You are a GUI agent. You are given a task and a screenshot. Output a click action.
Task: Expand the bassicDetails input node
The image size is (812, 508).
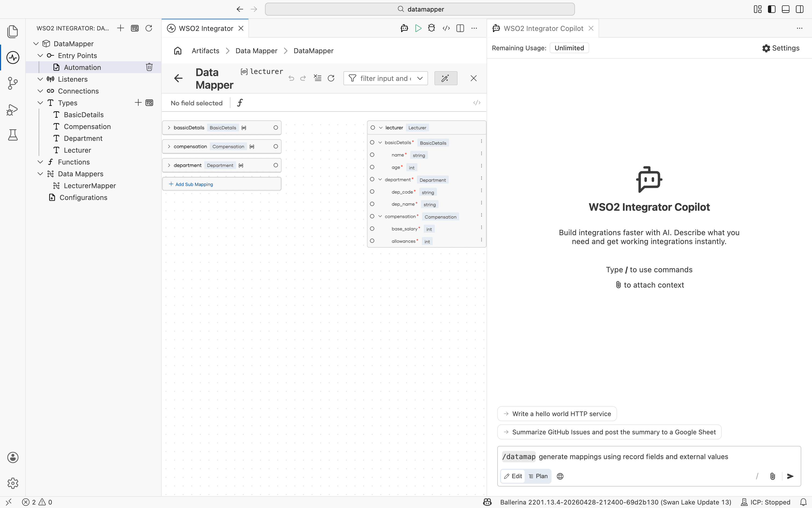169,128
